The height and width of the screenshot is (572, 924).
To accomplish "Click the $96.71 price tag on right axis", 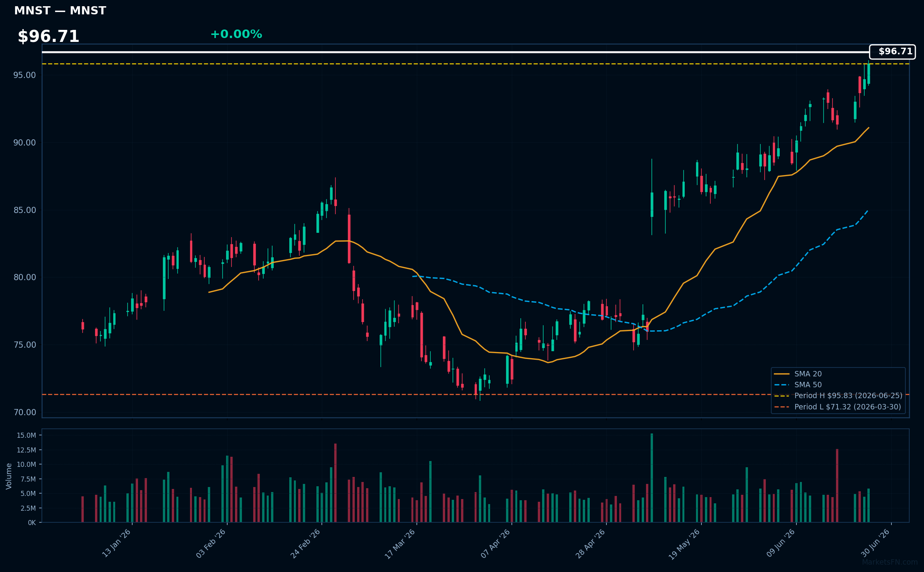I will click(x=892, y=52).
